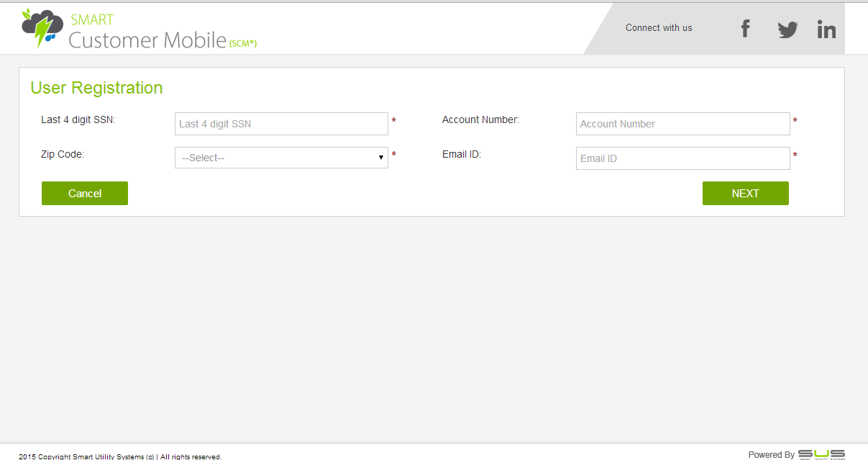Click the "Zip Code:" field label
Screen dimensions: 868x460
tap(63, 154)
